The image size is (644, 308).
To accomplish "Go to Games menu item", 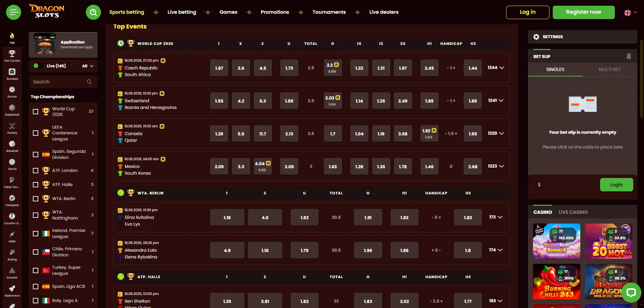I will tap(228, 12).
